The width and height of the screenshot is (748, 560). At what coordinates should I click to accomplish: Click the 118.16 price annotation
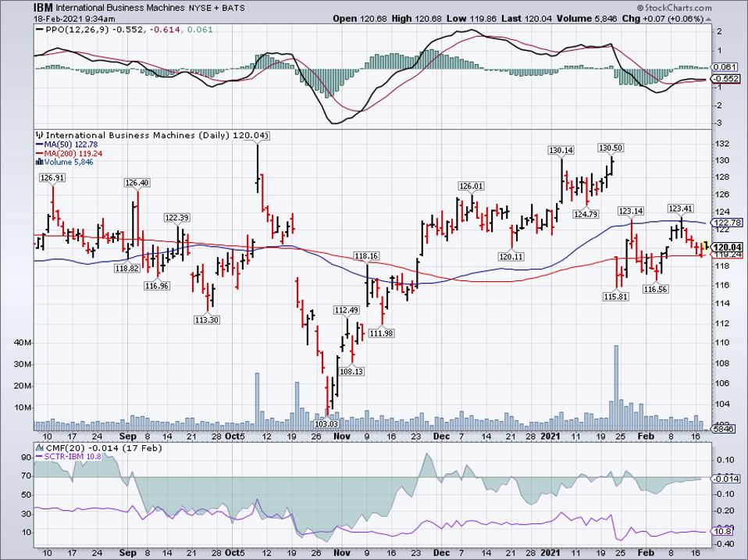point(366,257)
